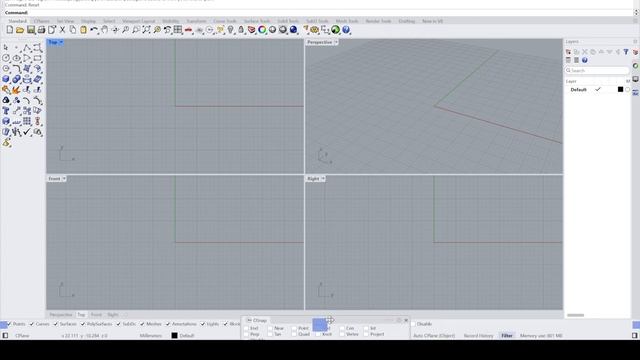This screenshot has width=640, height=360.
Task: Toggle the Curves selection filter
Action: (x=39, y=324)
